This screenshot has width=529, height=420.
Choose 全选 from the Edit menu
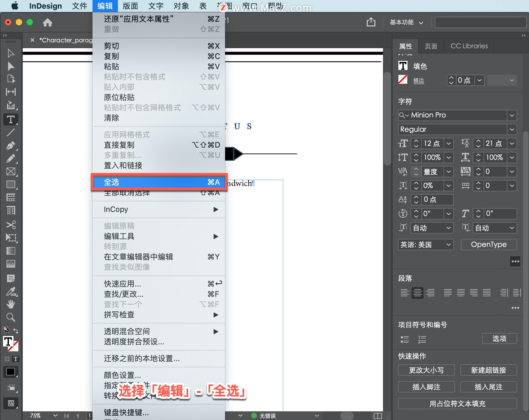(x=159, y=182)
